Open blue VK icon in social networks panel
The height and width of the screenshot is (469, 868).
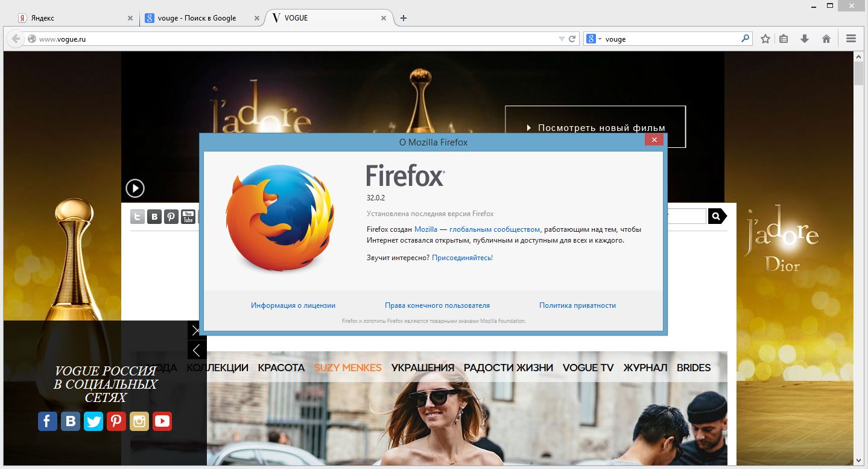(x=71, y=421)
